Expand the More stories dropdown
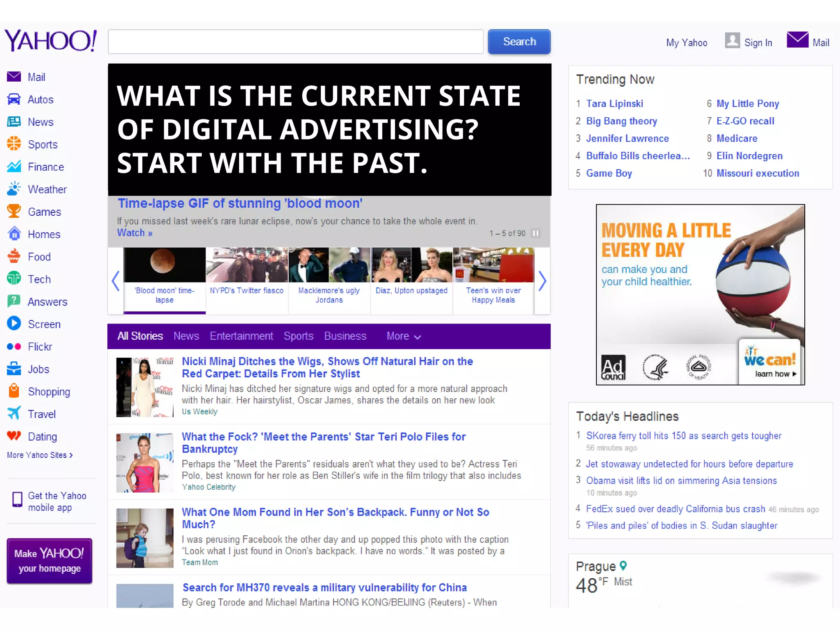Image resolution: width=840 pixels, height=630 pixels. [x=404, y=336]
